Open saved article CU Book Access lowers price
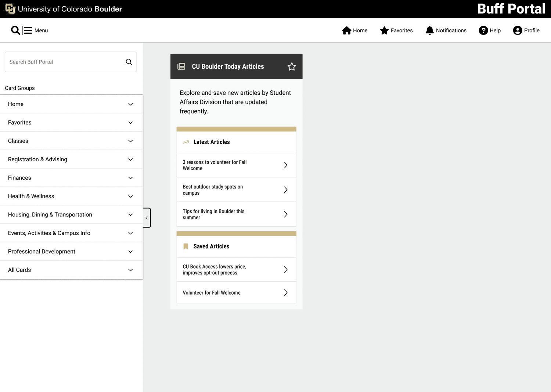 [x=236, y=270]
